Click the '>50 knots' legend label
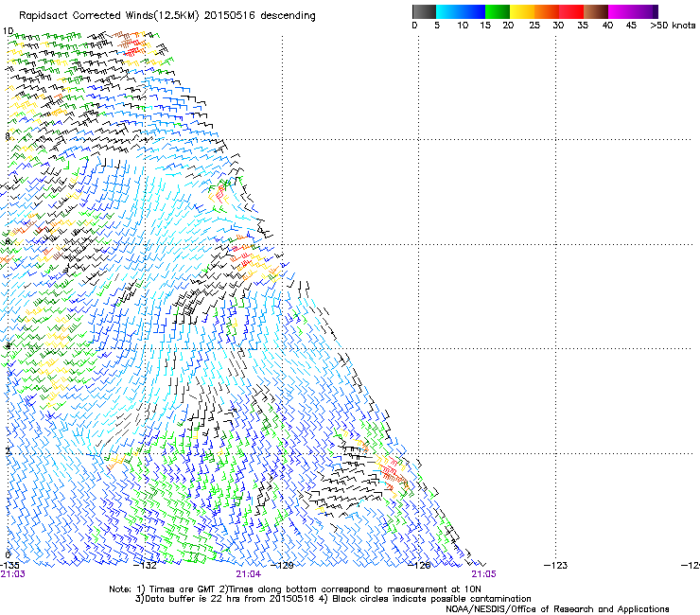The height and width of the screenshot is (615, 700). tap(673, 26)
